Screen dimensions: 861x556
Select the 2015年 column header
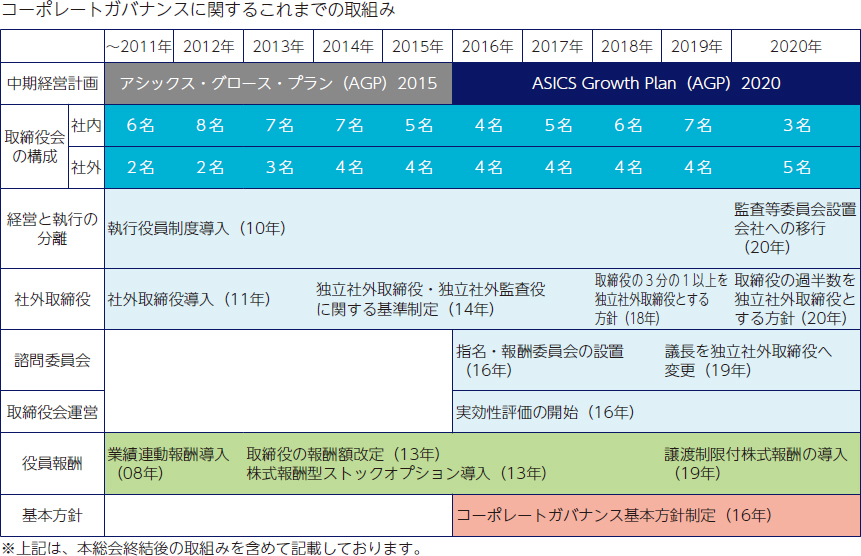[x=417, y=46]
